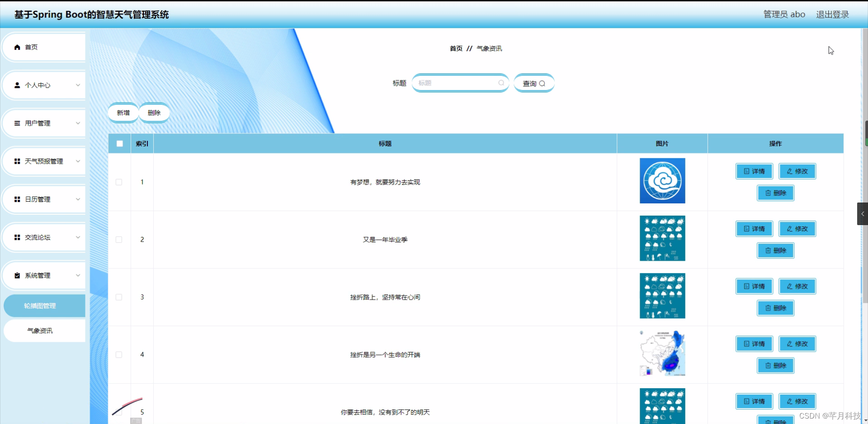Image resolution: width=868 pixels, height=424 pixels.
Task: Click the 新增 button
Action: [x=123, y=113]
